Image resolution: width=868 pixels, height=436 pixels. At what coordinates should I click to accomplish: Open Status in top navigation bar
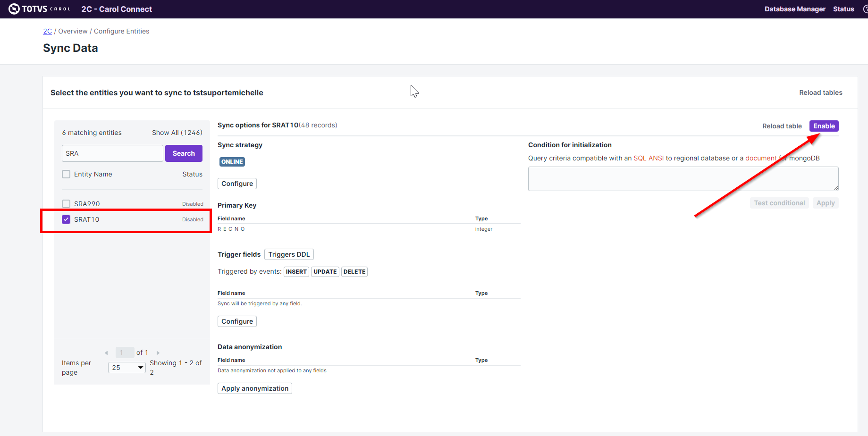(843, 9)
